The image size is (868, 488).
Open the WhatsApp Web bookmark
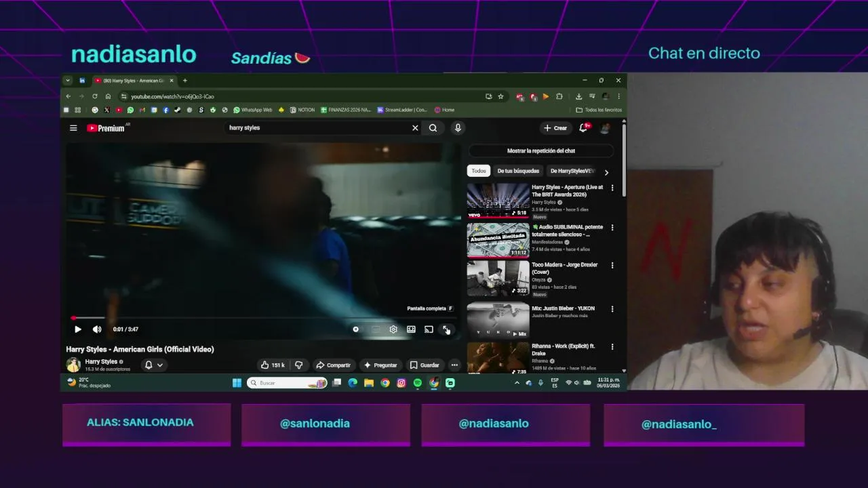pos(252,110)
